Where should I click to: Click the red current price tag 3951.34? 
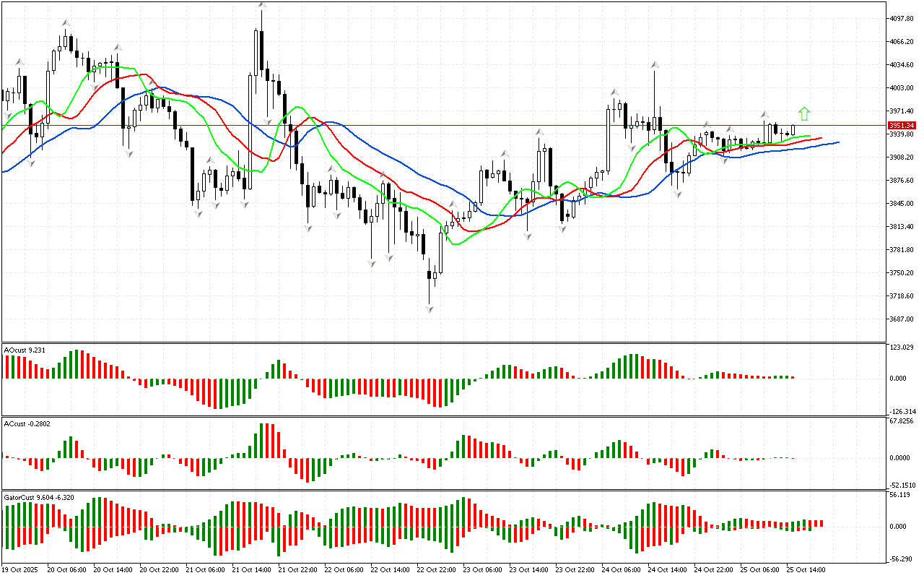[x=902, y=126]
